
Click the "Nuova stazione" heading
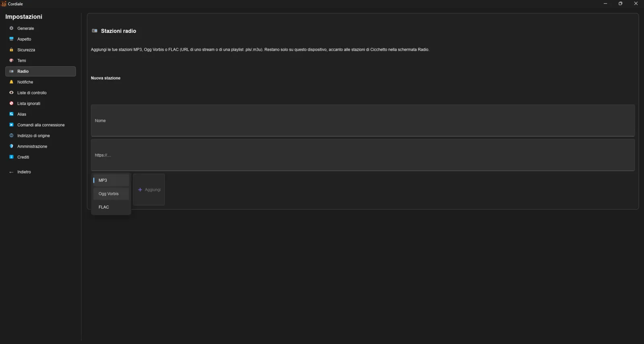point(105,78)
